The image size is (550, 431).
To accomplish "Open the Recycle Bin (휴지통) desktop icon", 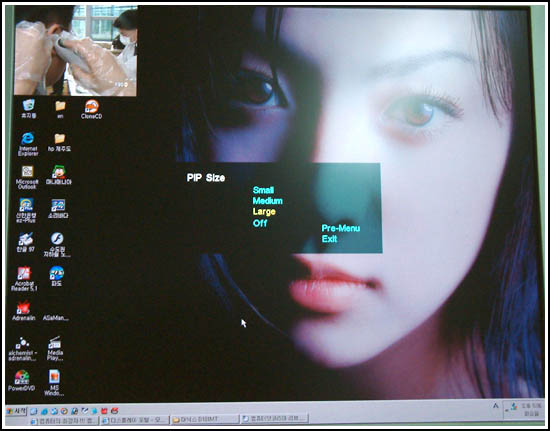I will click(x=28, y=108).
